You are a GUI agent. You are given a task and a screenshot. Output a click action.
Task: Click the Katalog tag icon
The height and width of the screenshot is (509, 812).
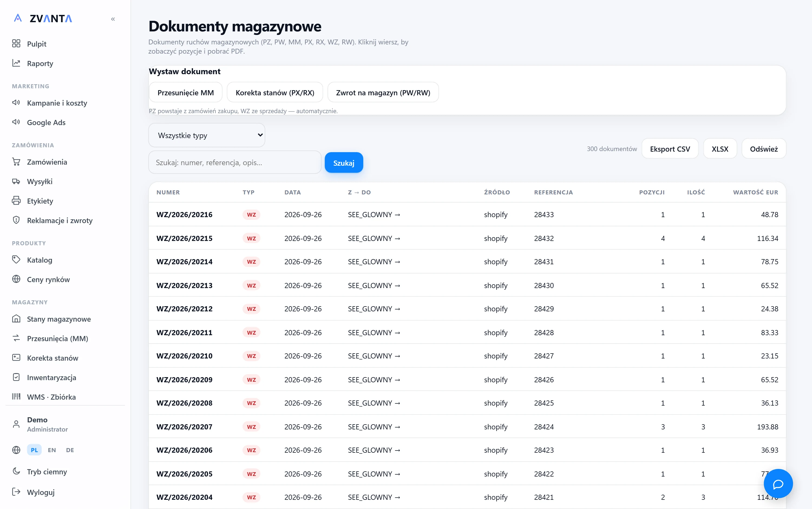click(16, 260)
